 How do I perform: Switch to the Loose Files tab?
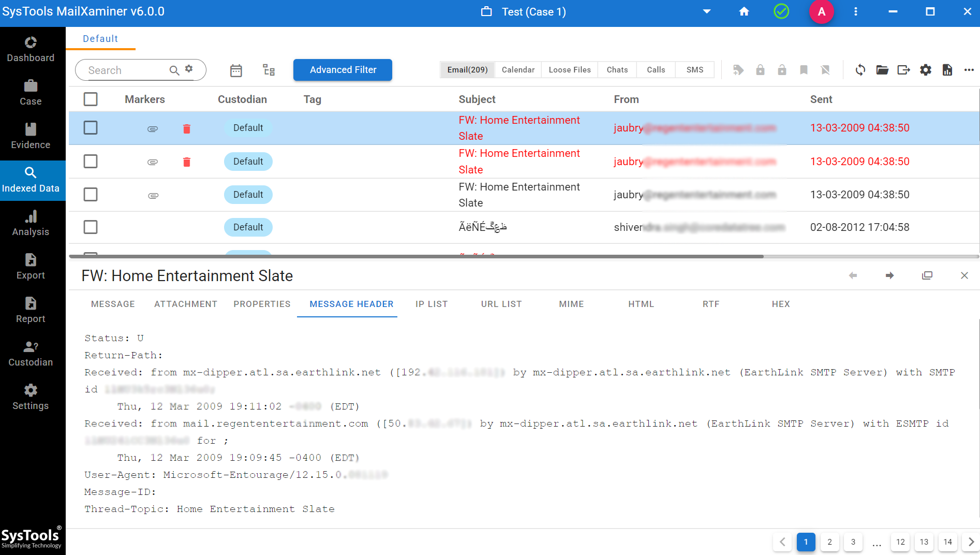pos(569,70)
